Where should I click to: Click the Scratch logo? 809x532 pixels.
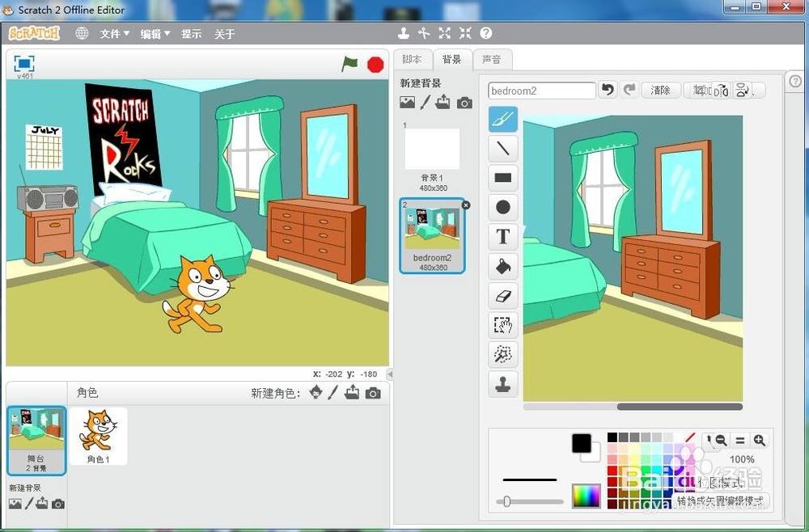[x=35, y=33]
